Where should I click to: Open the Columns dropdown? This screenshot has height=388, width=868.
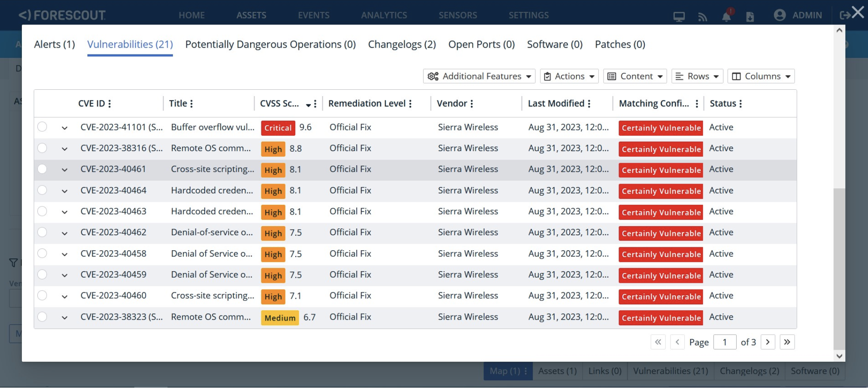tap(761, 76)
